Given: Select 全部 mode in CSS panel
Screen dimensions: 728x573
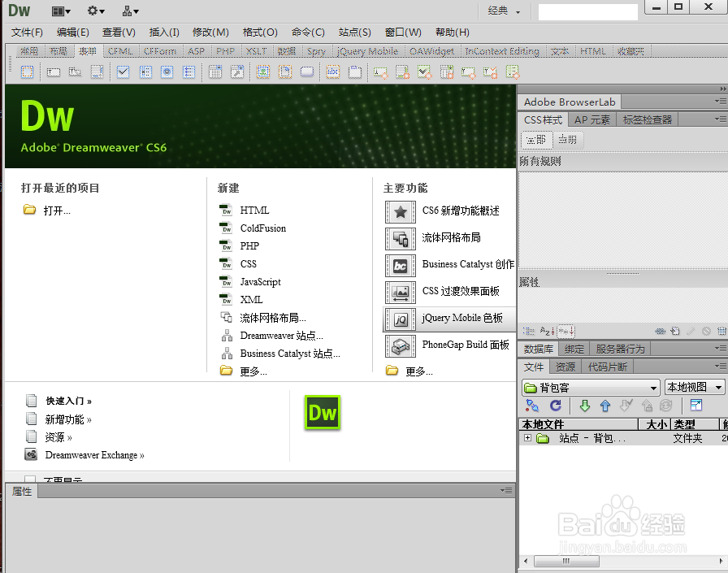Looking at the screenshot, I should click(537, 140).
